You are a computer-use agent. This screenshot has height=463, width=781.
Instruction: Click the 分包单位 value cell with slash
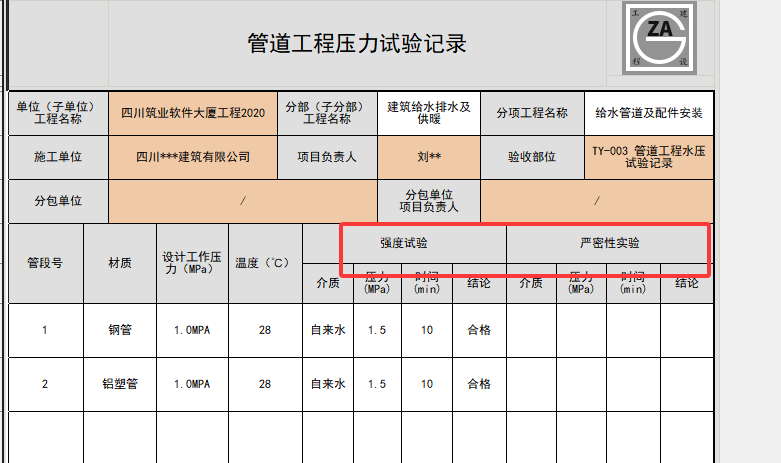(242, 201)
